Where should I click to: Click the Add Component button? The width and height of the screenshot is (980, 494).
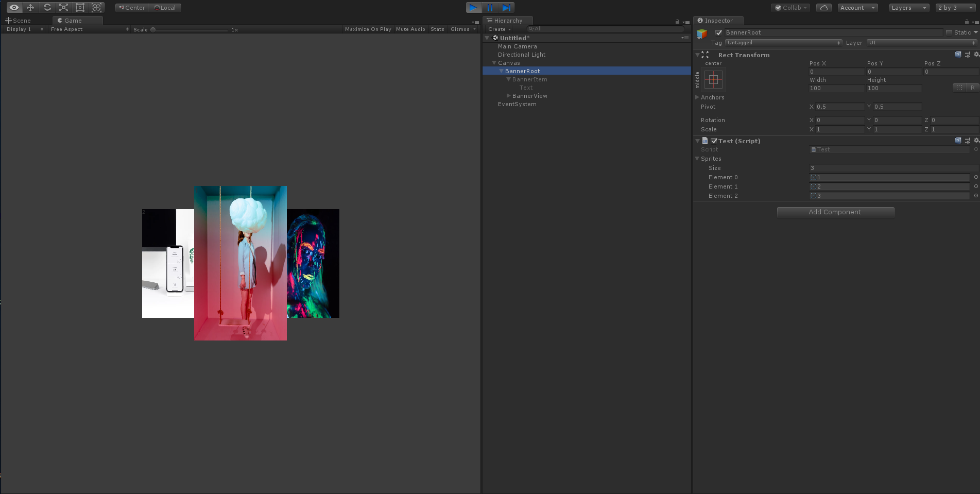click(835, 212)
